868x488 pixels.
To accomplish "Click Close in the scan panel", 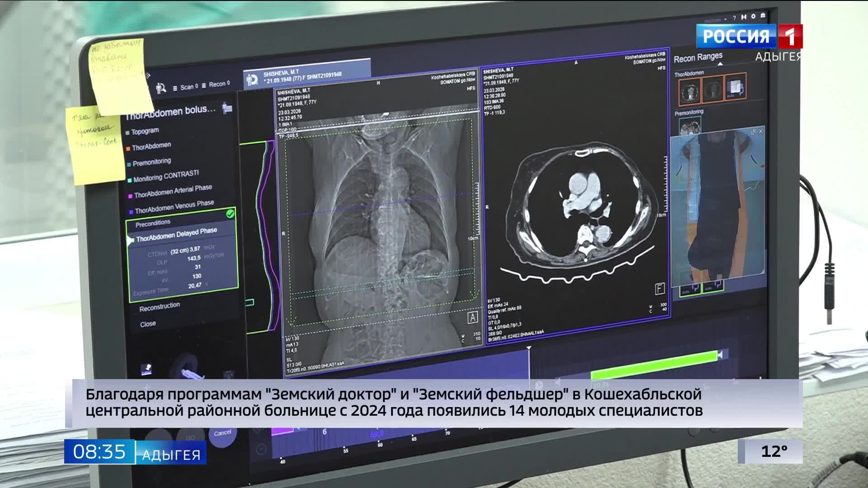I will tap(148, 324).
